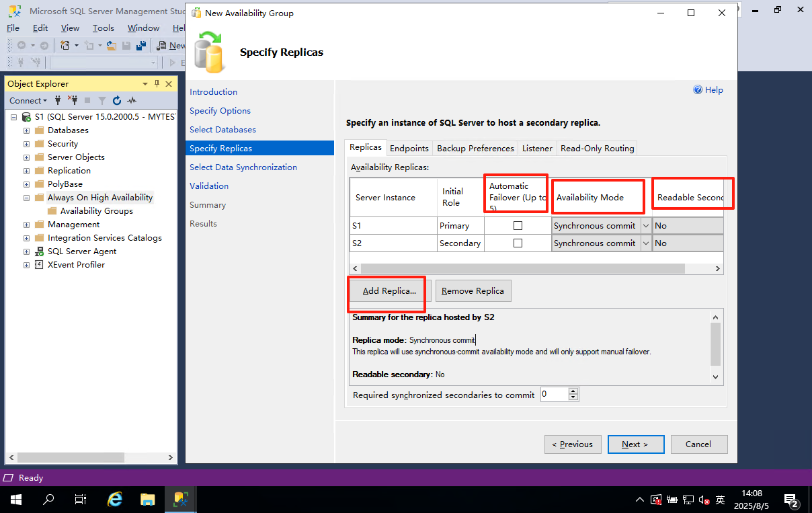This screenshot has height=513, width=812.
Task: Click the Disconnect plug icon in Object Explorer
Action: [73, 100]
